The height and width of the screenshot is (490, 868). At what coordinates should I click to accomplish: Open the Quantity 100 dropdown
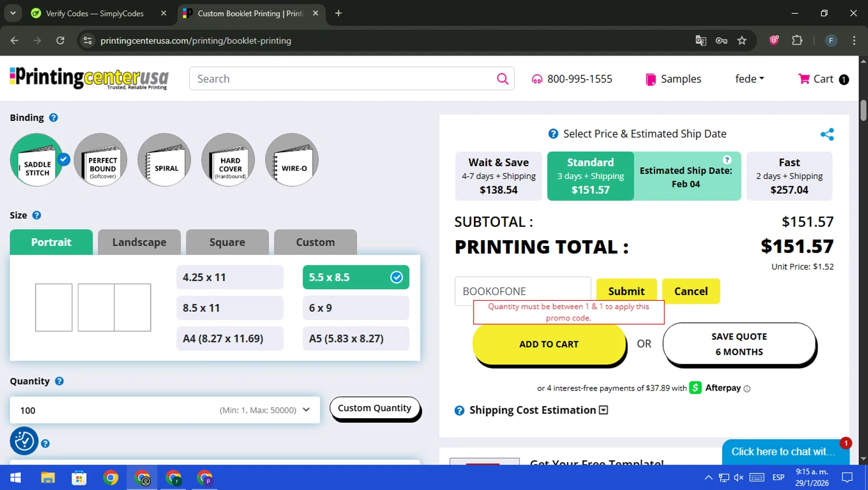pos(165,410)
